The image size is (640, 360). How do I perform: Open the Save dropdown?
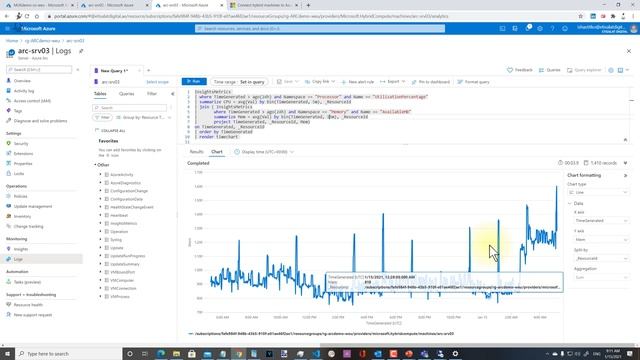[x=288, y=82]
